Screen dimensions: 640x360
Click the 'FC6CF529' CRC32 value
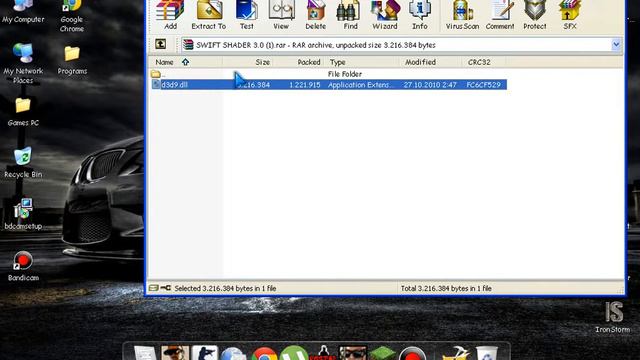tap(483, 85)
